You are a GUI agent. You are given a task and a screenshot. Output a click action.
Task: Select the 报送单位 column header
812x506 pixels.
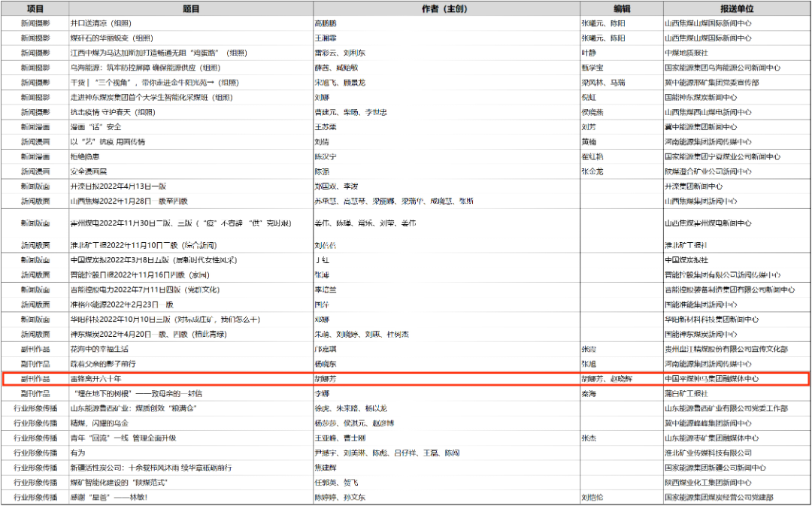pyautogui.click(x=736, y=8)
